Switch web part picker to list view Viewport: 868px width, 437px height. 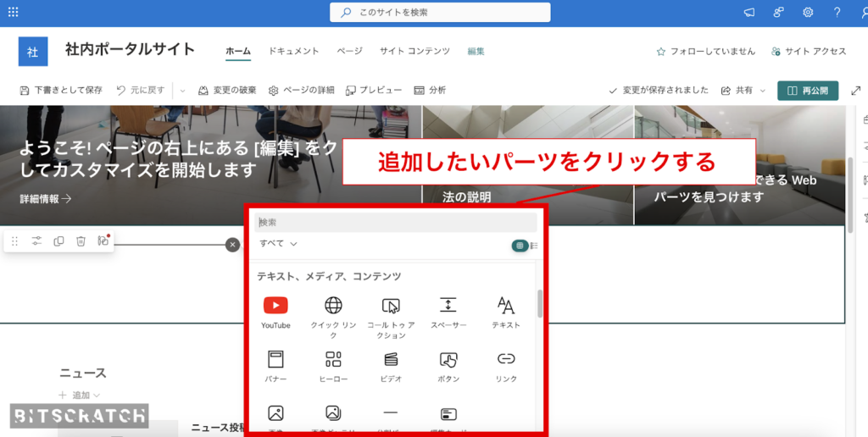point(534,246)
